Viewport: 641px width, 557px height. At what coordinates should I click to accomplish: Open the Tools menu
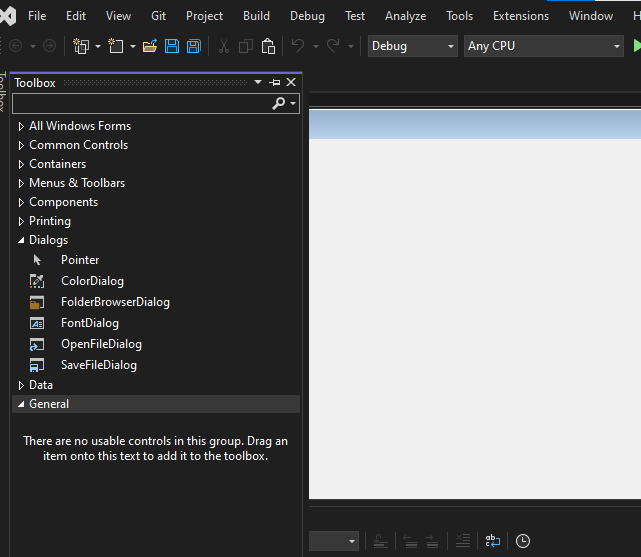point(459,16)
